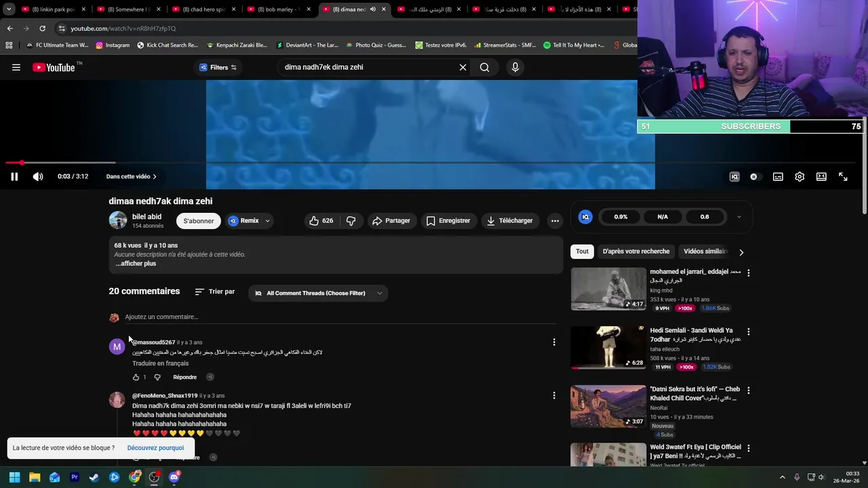Open the Instagram bookmark

[113, 45]
